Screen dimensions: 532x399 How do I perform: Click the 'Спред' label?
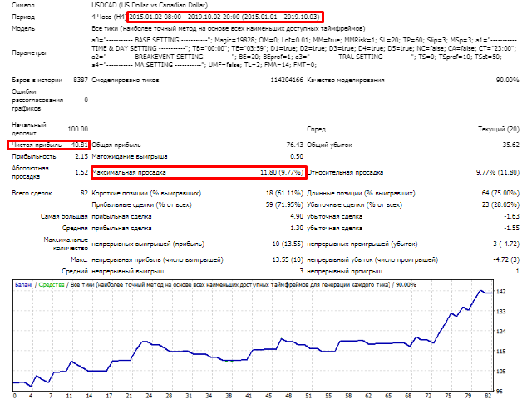[316, 130]
